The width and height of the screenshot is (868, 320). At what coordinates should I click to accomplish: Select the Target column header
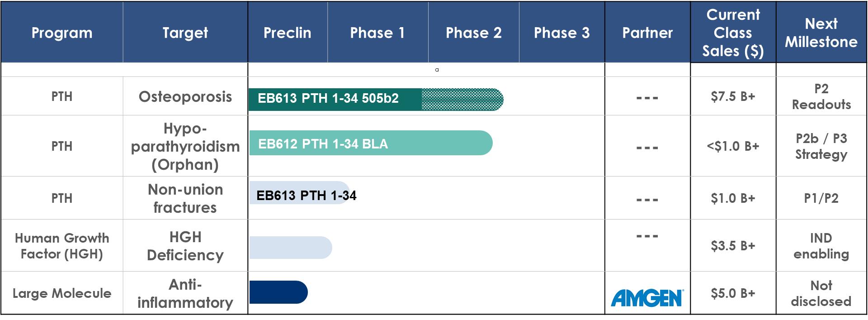[185, 33]
